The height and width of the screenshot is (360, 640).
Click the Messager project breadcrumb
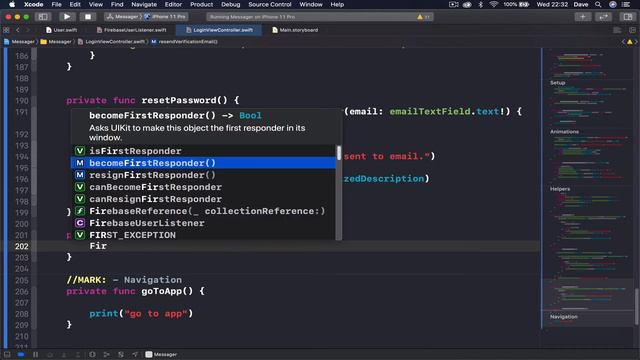(19, 42)
